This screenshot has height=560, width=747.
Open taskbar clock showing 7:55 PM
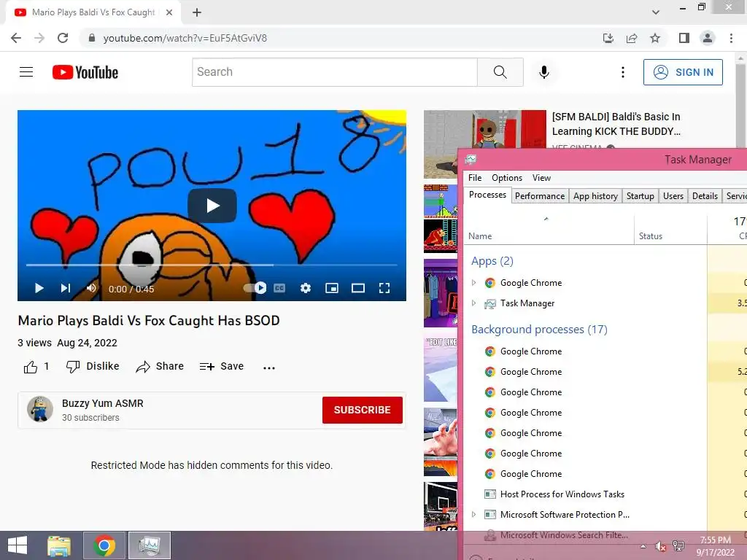pos(715,546)
